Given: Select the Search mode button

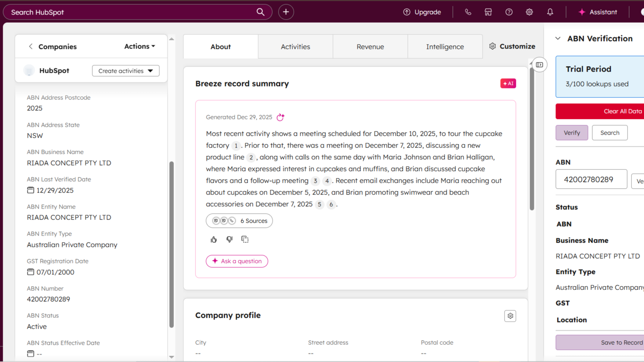Looking at the screenshot, I should pyautogui.click(x=610, y=133).
